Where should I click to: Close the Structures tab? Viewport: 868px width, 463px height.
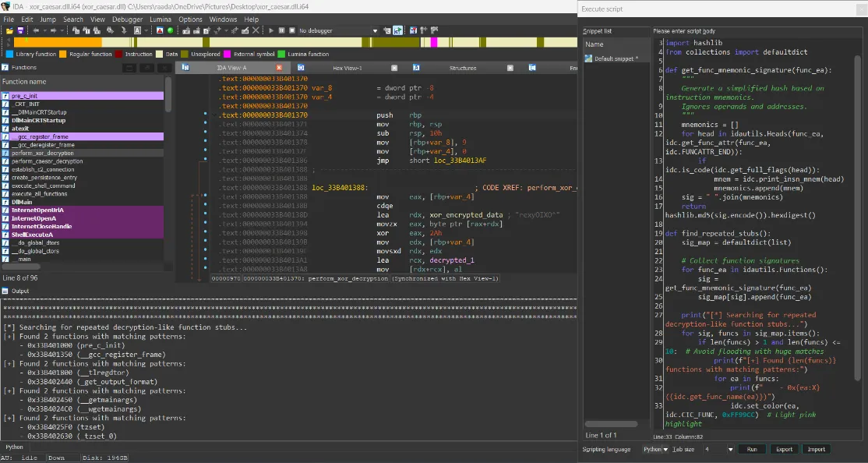510,68
